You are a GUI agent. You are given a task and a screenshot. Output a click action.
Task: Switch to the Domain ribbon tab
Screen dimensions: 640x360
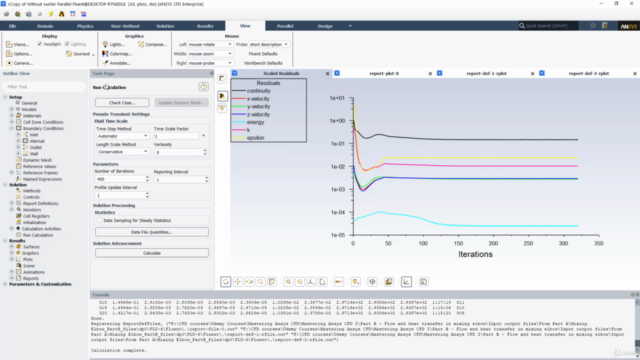click(45, 26)
